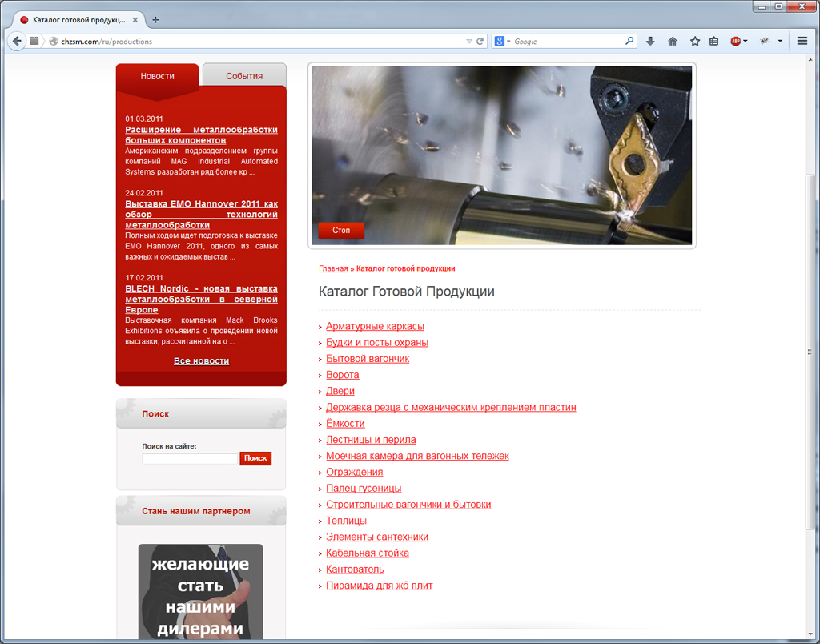The width and height of the screenshot is (820, 644).
Task: Go to browser home page icon
Action: [673, 41]
